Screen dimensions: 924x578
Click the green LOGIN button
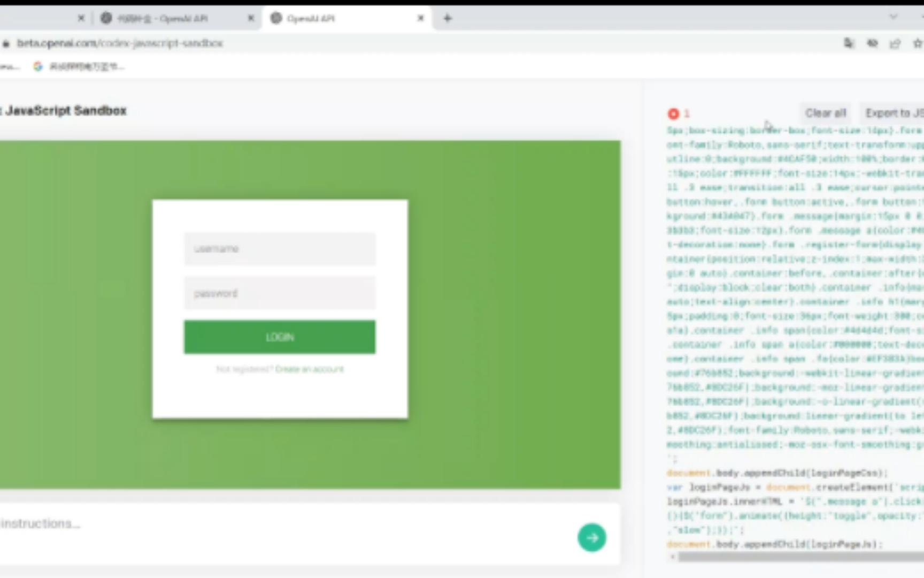[280, 337]
